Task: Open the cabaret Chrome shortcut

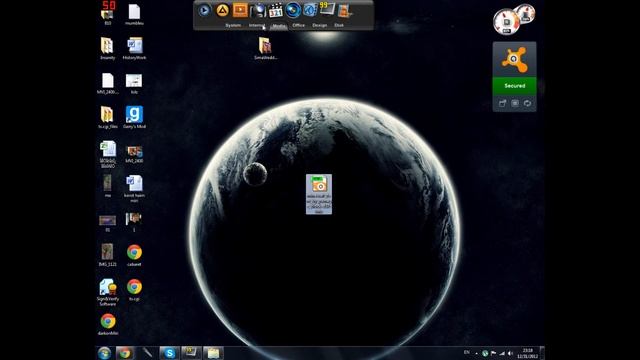Action: [134, 256]
